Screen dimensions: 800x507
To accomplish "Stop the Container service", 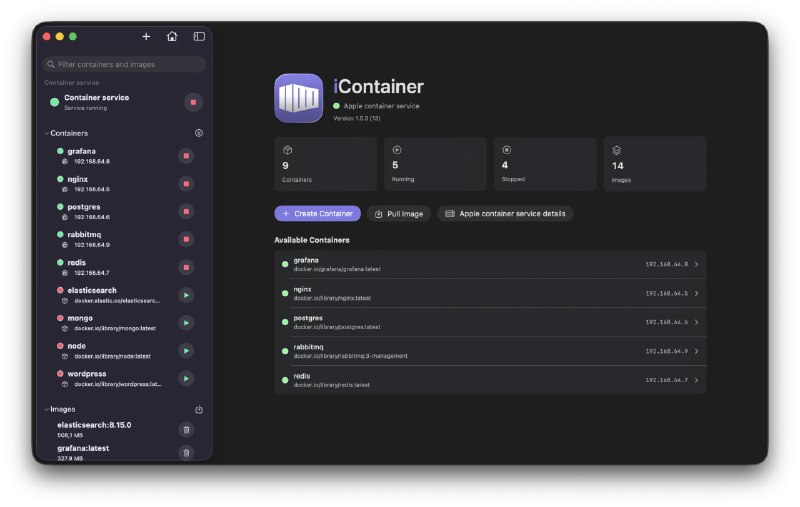I will 193,103.
